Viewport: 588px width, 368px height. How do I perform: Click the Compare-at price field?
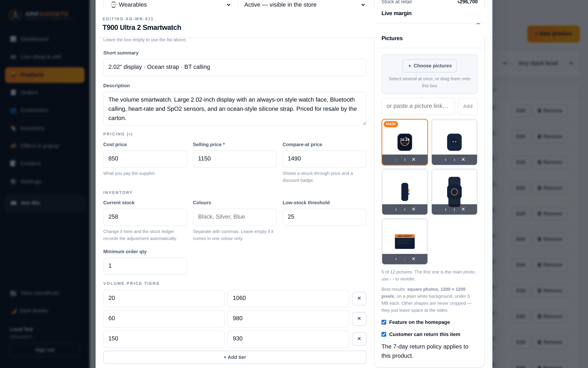click(x=324, y=159)
